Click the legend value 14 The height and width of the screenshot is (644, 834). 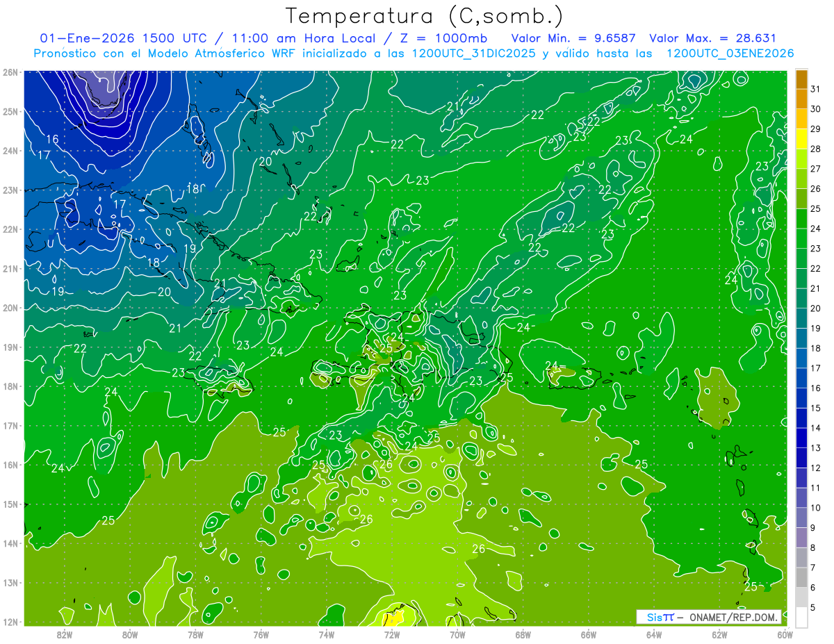[x=816, y=428]
